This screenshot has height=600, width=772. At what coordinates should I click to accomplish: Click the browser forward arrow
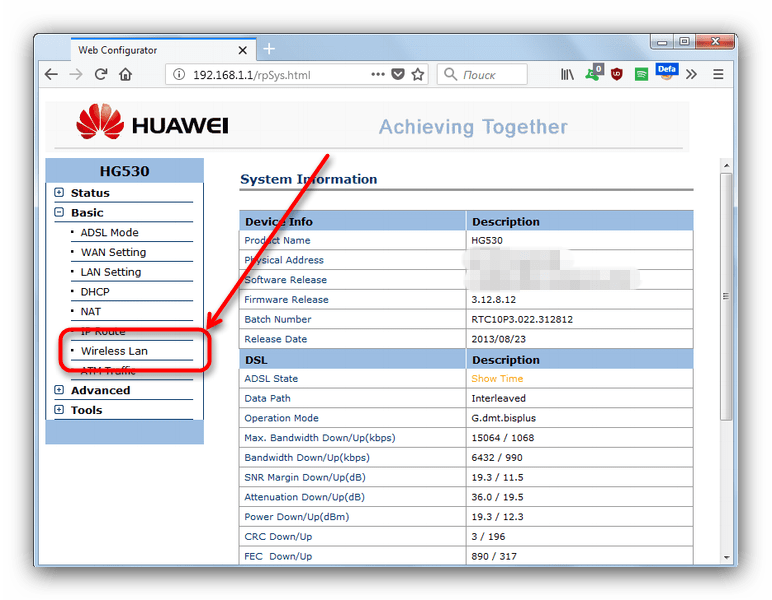(x=76, y=74)
